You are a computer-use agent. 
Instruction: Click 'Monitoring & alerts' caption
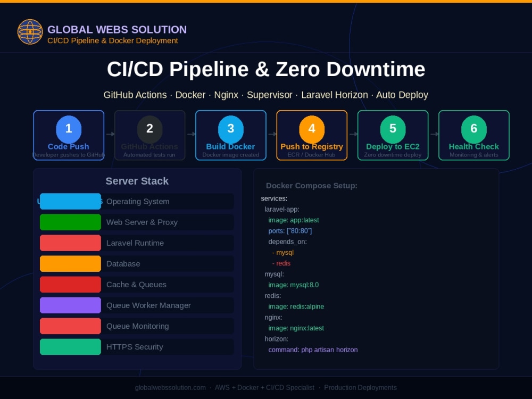click(x=474, y=155)
